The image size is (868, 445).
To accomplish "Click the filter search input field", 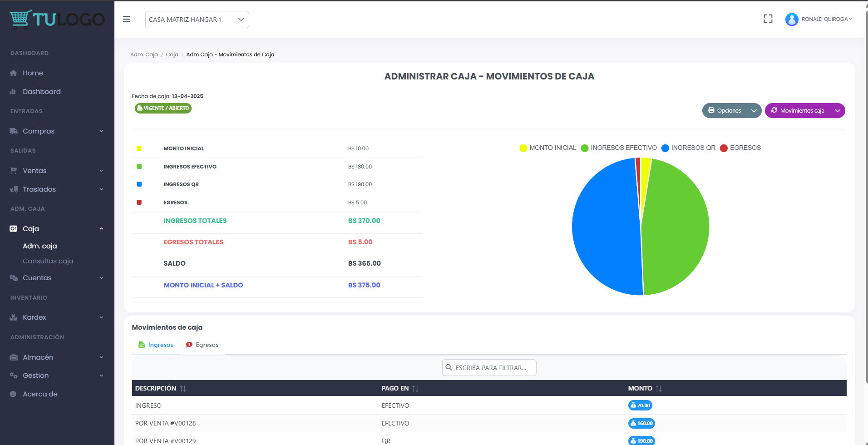I will (x=489, y=368).
